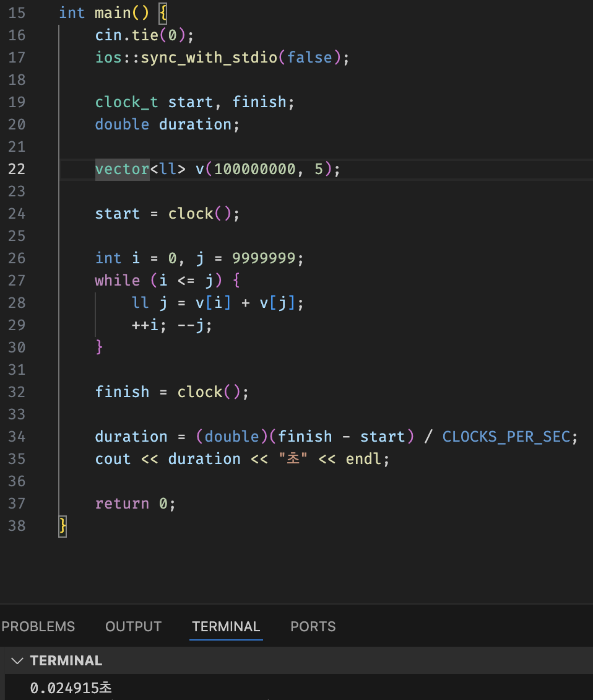
Task: Click the TERMINAL section header label
Action: 66,661
